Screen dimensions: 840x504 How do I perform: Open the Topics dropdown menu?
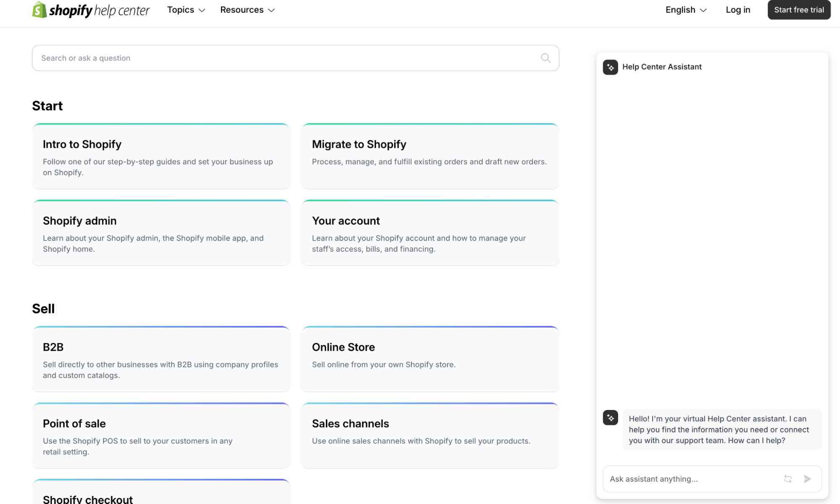coord(186,10)
